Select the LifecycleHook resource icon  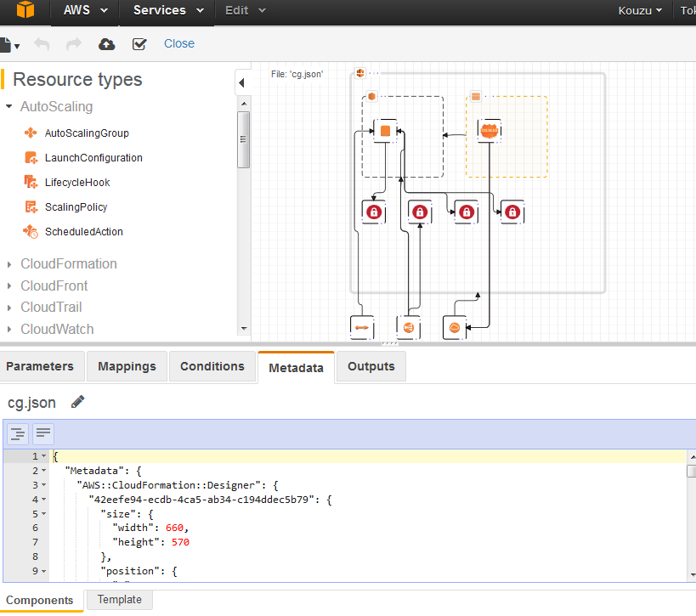point(31,182)
